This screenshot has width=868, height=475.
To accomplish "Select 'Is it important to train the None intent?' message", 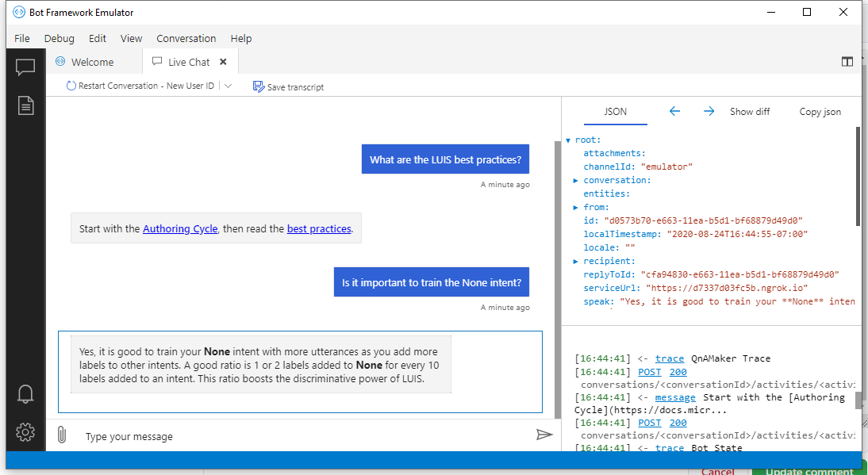I will 432,282.
